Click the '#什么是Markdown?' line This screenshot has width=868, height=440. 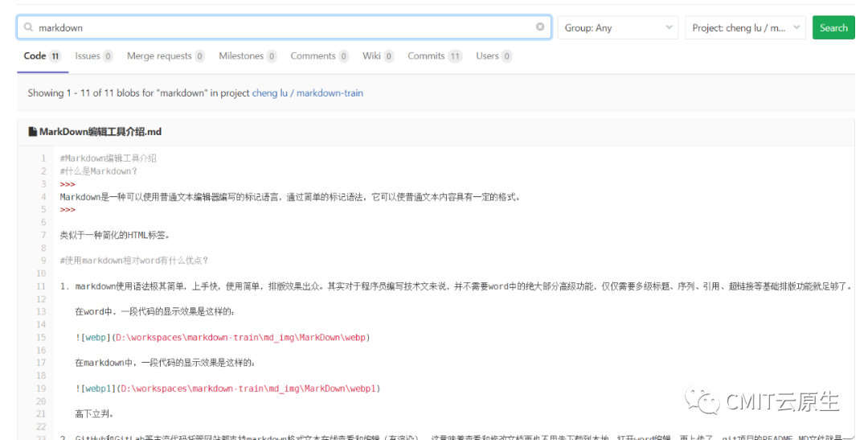click(99, 171)
